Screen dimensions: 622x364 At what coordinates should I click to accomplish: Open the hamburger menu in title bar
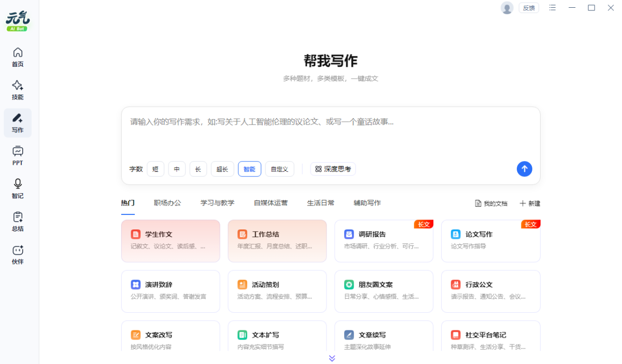tap(553, 8)
